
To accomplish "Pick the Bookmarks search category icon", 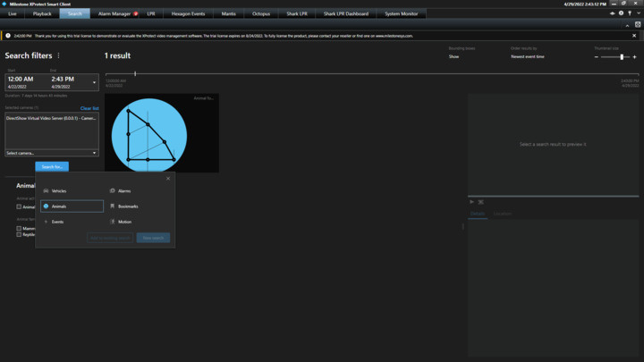I will pos(113,206).
